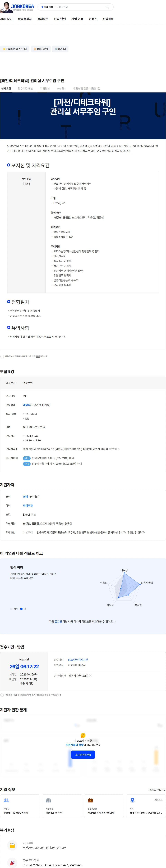Open the 콘텐츠 menu

click(x=93, y=19)
